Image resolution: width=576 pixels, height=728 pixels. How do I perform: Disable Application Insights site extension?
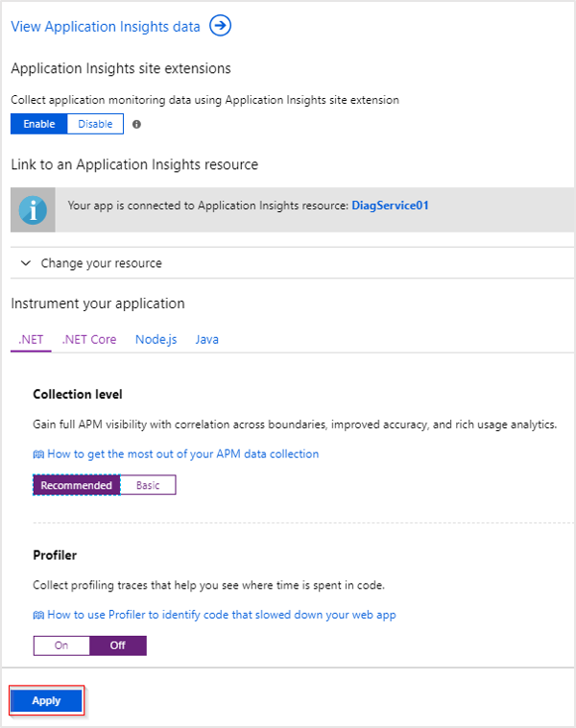pos(95,124)
